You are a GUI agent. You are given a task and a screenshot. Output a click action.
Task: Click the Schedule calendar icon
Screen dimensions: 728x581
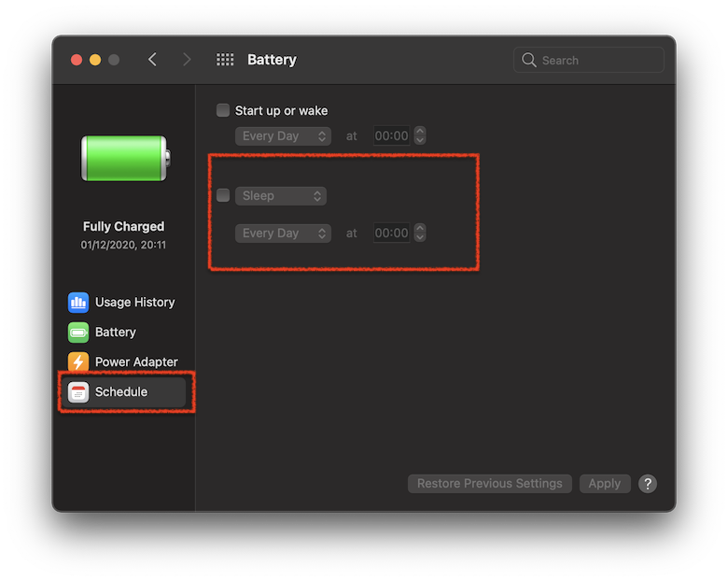pyautogui.click(x=78, y=391)
